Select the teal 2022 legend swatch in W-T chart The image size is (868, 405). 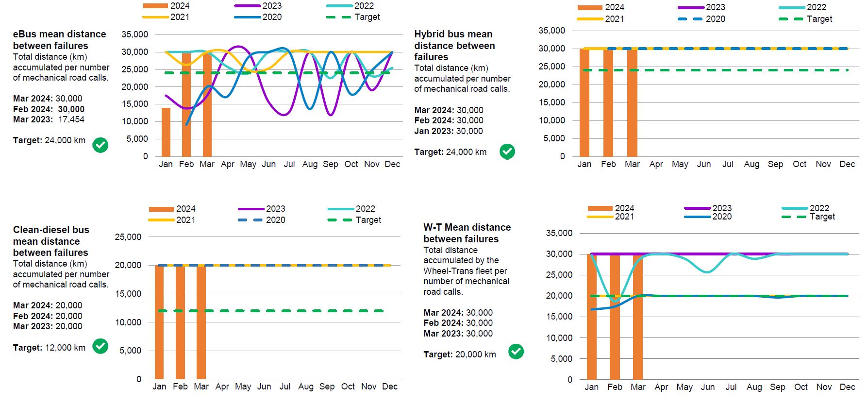tap(794, 208)
